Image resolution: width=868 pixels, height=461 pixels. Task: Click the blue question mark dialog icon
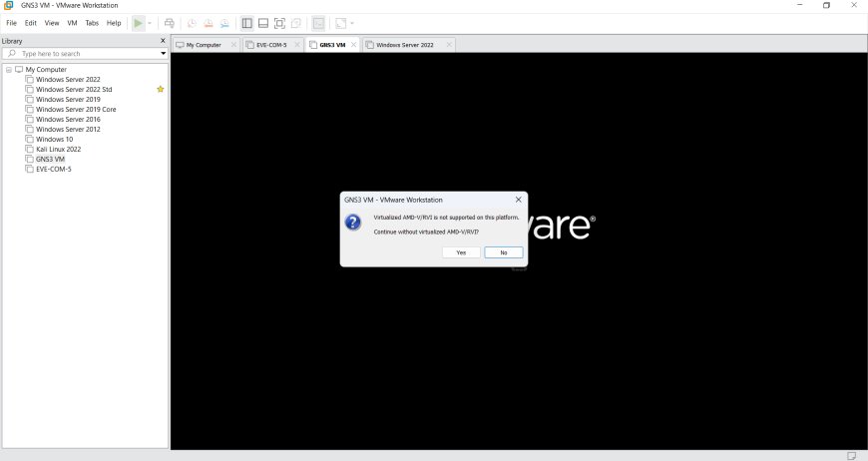pos(353,223)
